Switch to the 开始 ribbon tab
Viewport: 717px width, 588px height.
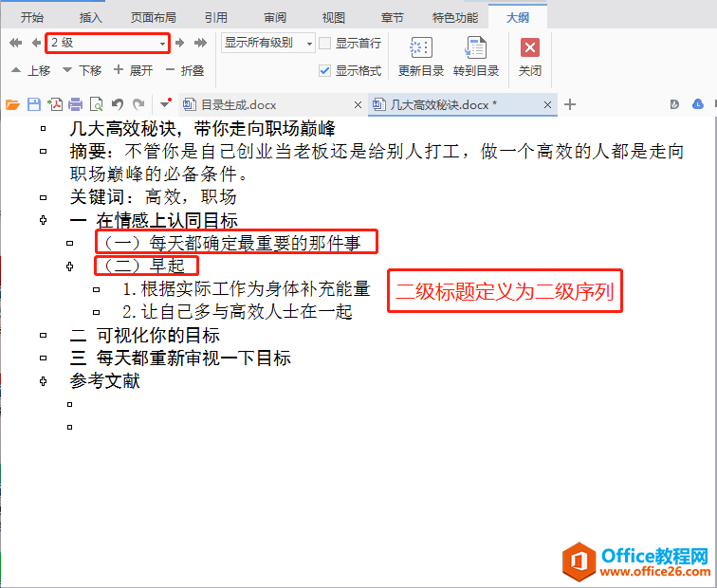(32, 18)
